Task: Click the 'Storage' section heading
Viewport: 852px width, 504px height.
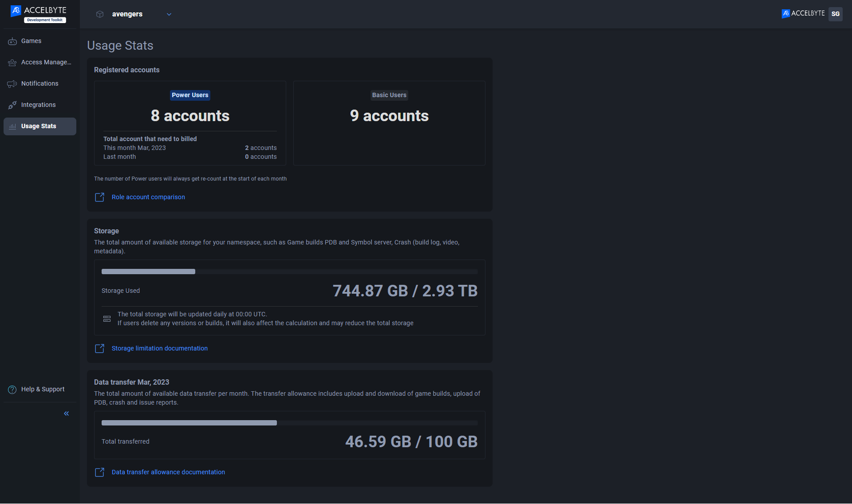Action: (106, 231)
